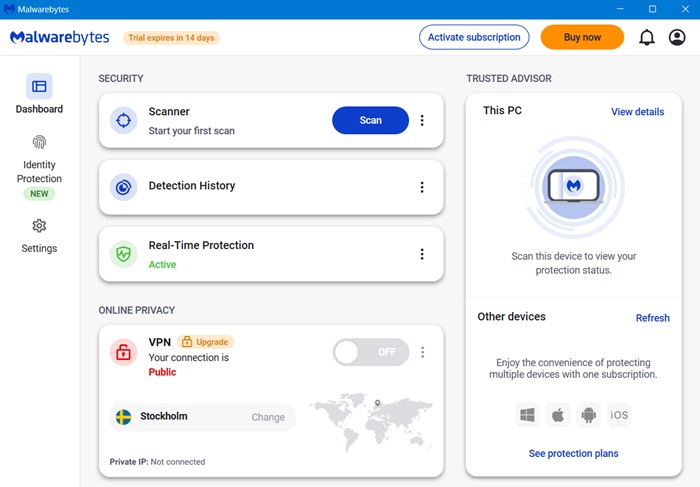Viewport: 700px width, 487px height.
Task: Open Detection History three-dot options menu
Action: pos(422,187)
